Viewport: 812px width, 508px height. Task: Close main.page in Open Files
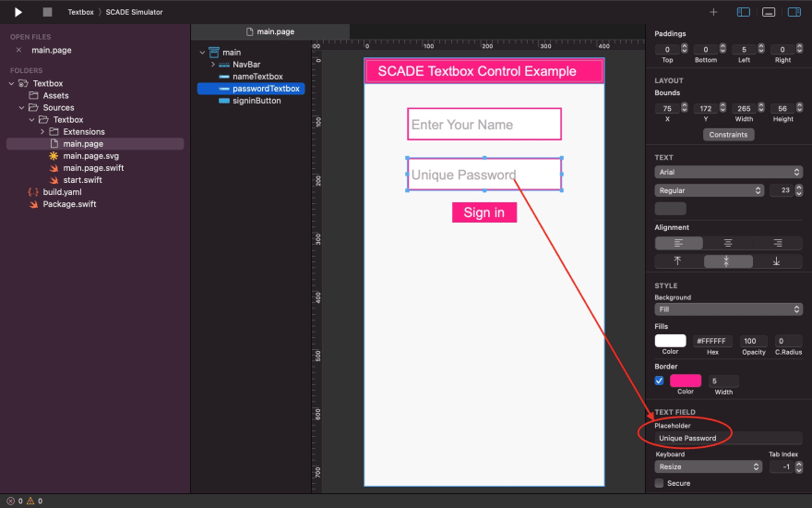(x=18, y=50)
